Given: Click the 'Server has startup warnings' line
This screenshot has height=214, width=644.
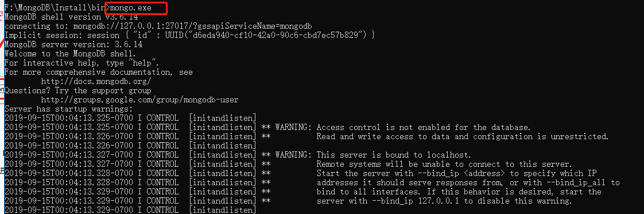Looking at the screenshot, I should [x=68, y=109].
